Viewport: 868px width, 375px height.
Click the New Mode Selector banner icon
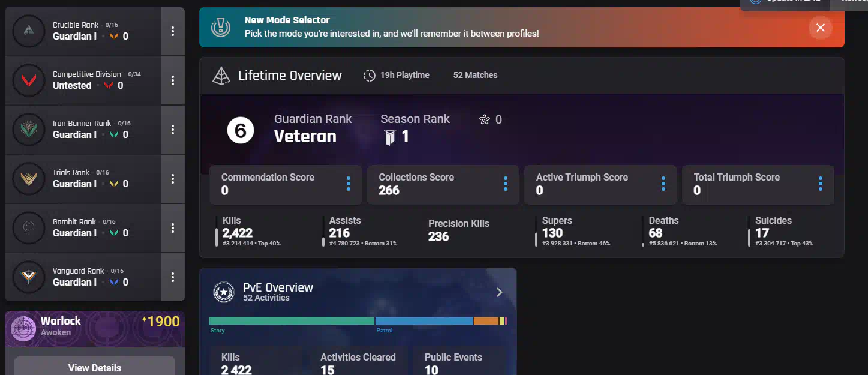click(x=221, y=27)
